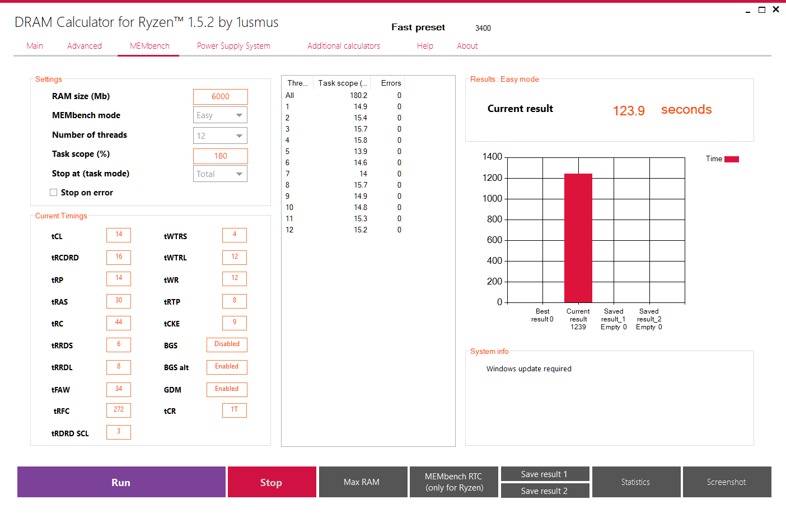Click the tCKE timing value box
The image size is (786, 532).
pos(235,323)
